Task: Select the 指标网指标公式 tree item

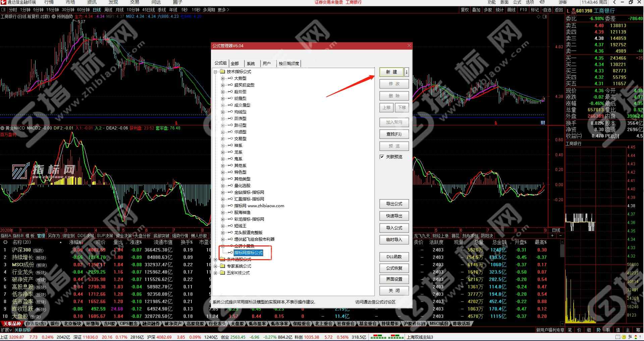Action: (x=248, y=253)
